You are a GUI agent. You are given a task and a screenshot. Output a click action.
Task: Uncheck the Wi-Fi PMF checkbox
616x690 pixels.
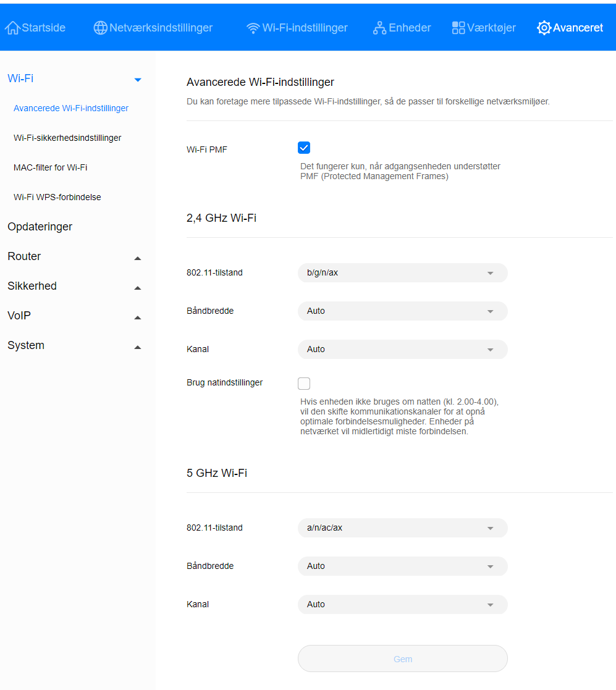(304, 148)
